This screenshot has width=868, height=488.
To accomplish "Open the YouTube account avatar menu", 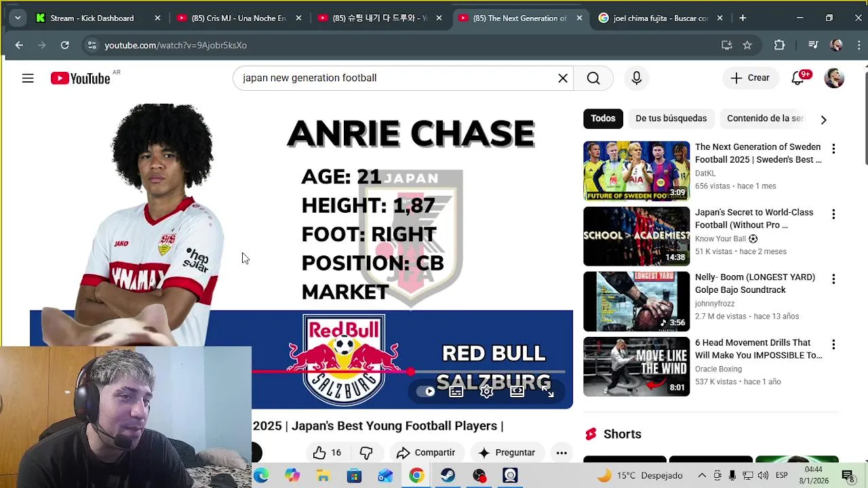I will point(834,78).
